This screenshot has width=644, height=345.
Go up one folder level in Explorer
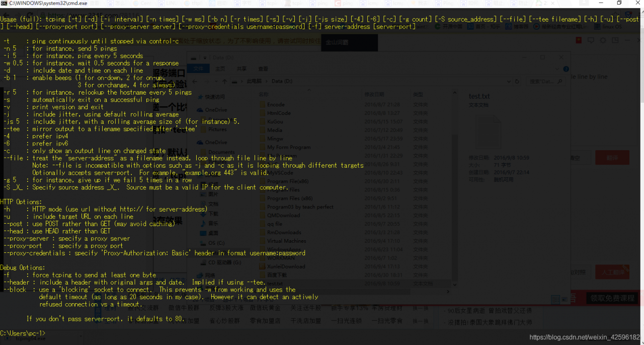(x=224, y=81)
